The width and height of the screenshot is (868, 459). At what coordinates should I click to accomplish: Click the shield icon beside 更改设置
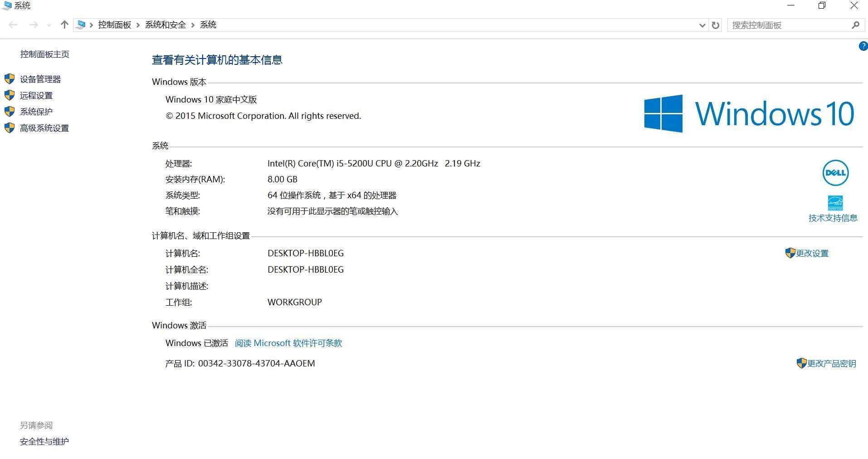[790, 253]
